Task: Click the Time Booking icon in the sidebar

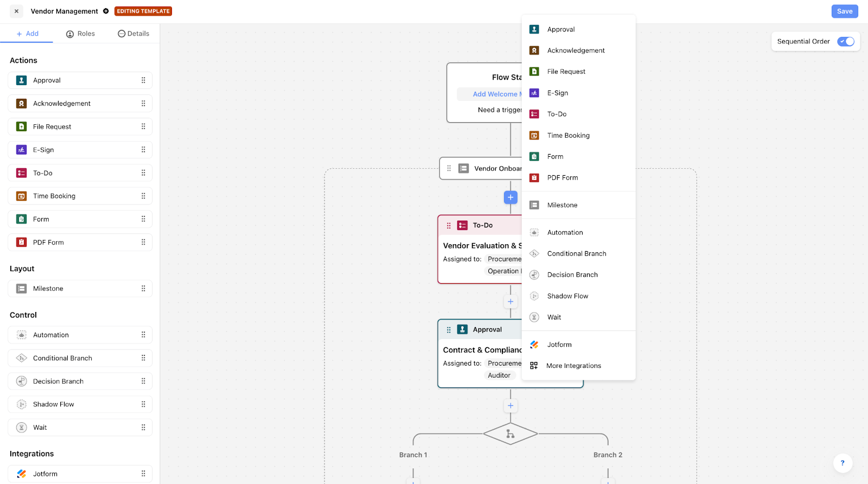Action: [x=22, y=196]
